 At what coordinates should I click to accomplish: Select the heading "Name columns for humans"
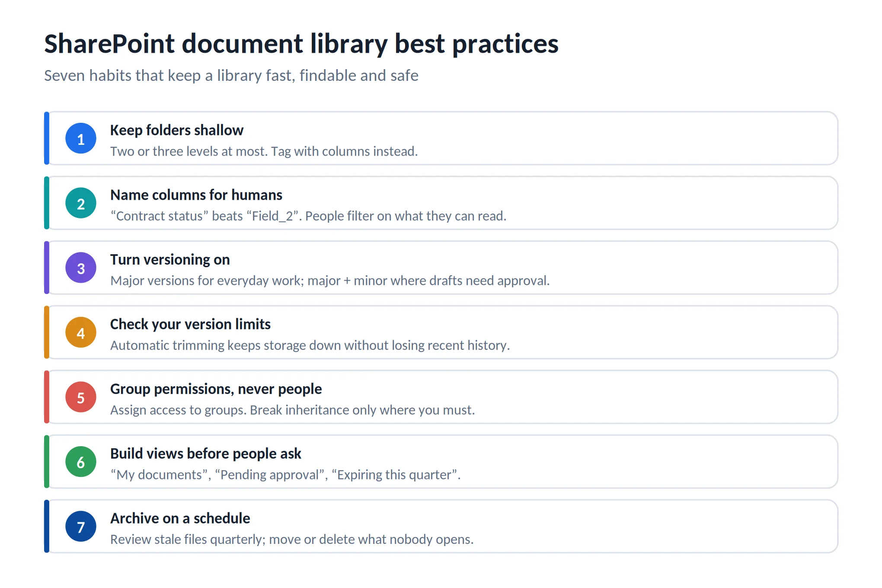(196, 195)
